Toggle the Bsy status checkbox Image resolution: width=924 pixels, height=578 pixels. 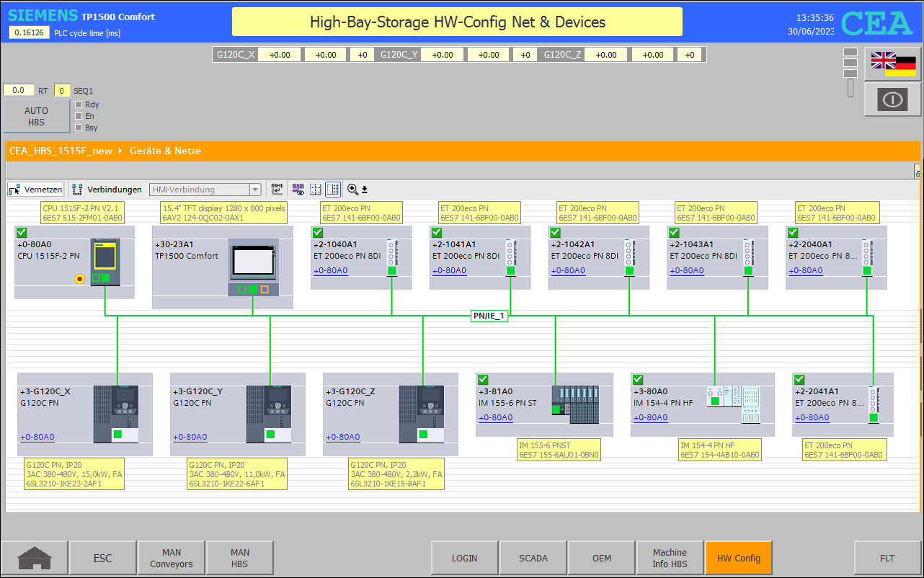click(79, 128)
